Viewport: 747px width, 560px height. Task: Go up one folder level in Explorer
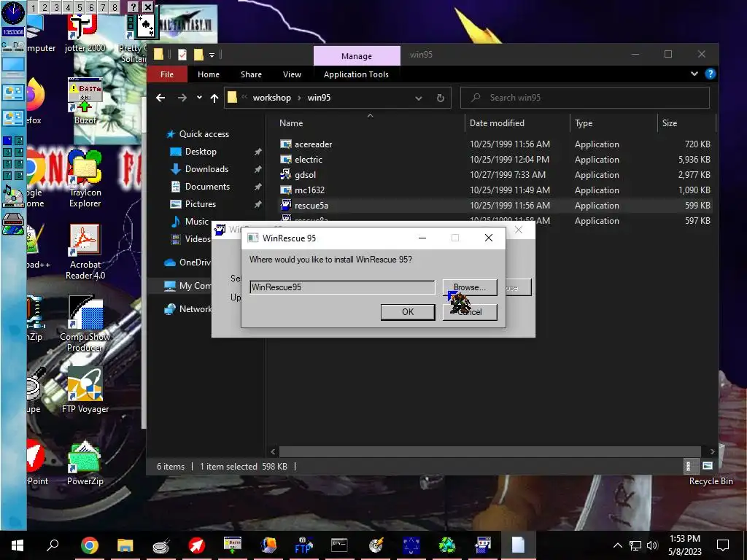point(214,98)
